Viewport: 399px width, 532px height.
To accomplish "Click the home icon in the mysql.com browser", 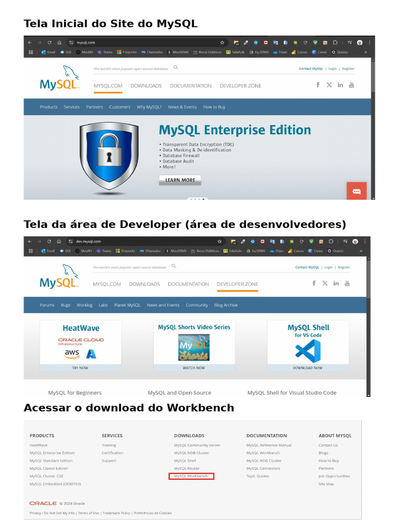I will click(x=59, y=43).
